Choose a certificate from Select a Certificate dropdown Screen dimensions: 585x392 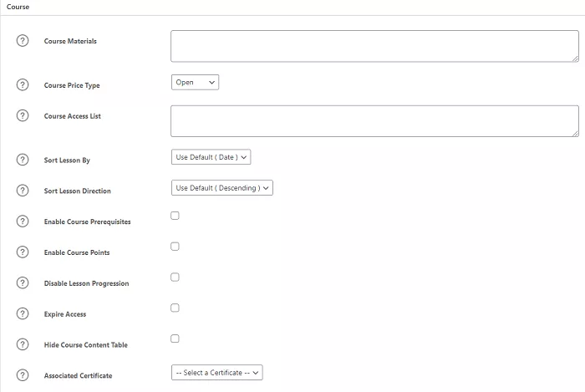(x=217, y=373)
